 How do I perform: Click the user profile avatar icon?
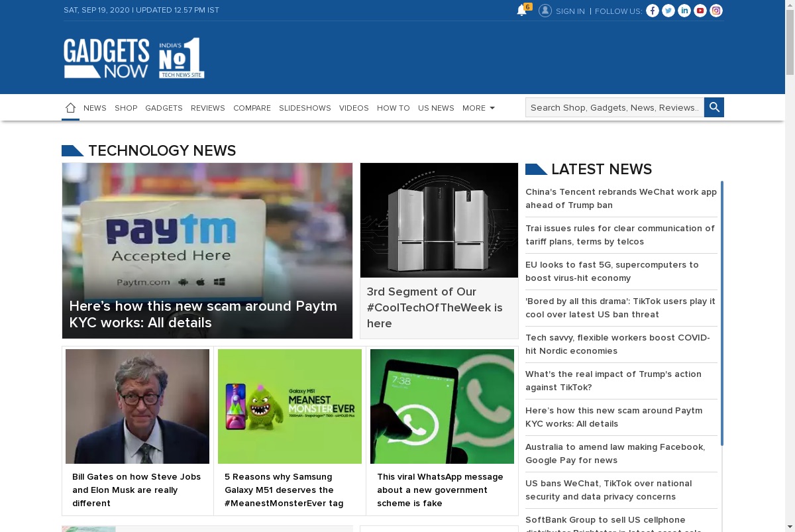(x=545, y=11)
